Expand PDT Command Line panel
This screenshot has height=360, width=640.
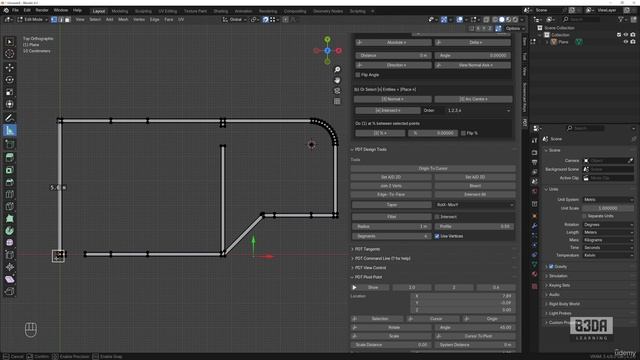[382, 258]
